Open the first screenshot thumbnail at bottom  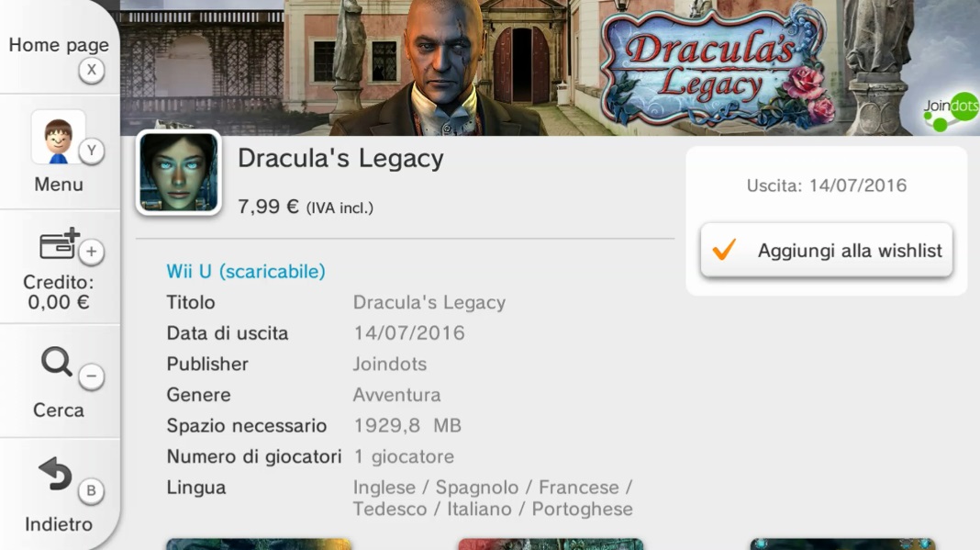pos(259,544)
